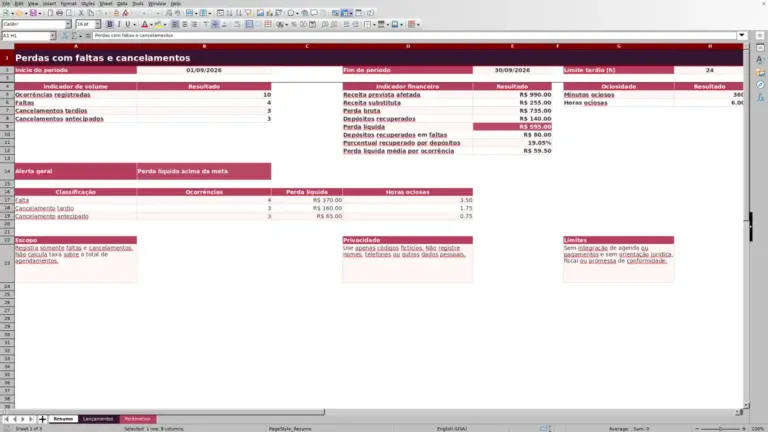Expand the Name Box dropdown
The width and height of the screenshot is (768, 432).
click(52, 36)
